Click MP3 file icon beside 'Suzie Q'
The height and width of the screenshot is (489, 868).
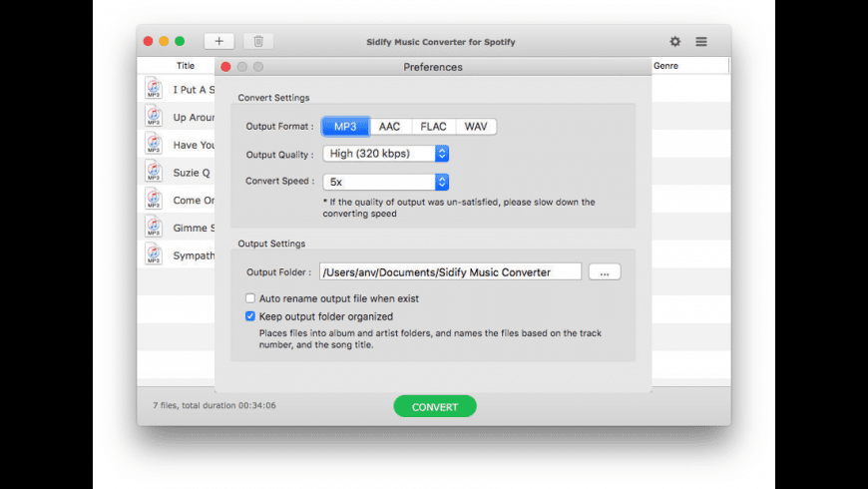click(154, 171)
